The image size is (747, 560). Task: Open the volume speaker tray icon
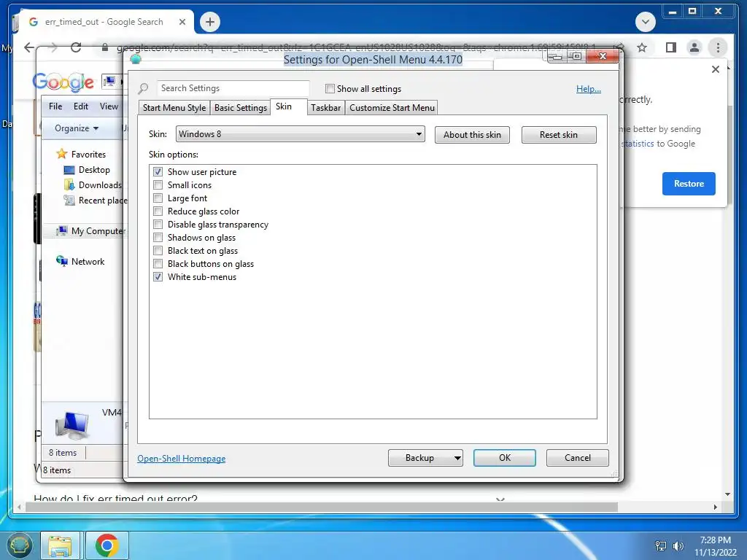click(678, 546)
